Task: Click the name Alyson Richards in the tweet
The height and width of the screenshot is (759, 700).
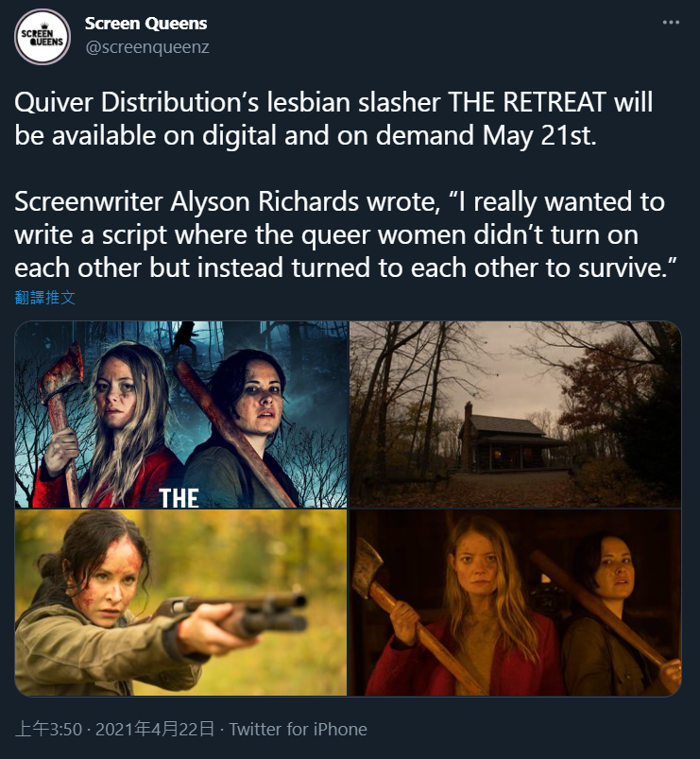Action: (x=264, y=201)
